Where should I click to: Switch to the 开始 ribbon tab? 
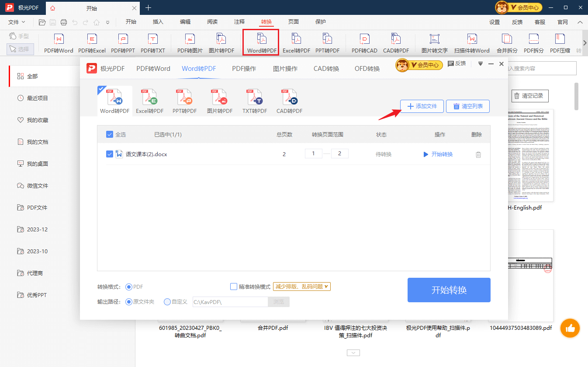(131, 22)
